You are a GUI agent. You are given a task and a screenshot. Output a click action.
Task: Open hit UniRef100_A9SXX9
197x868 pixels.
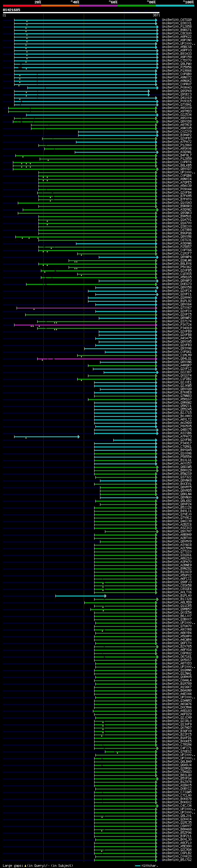(x=176, y=108)
